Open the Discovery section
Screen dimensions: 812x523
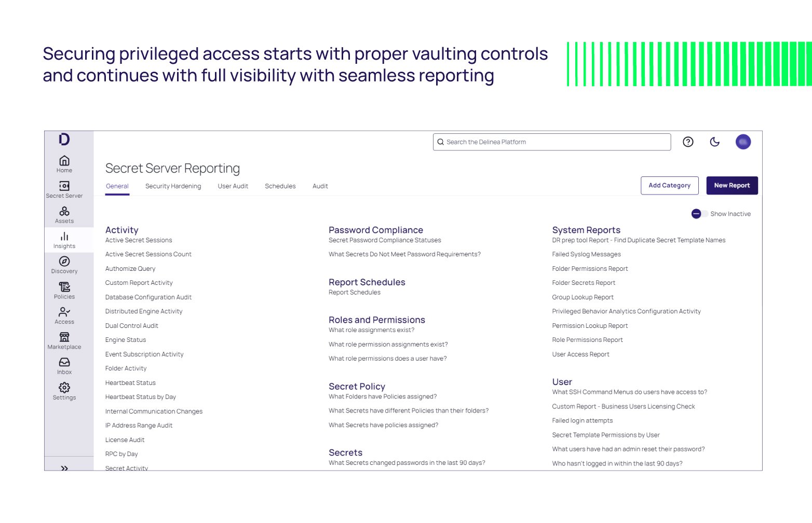pos(64,265)
